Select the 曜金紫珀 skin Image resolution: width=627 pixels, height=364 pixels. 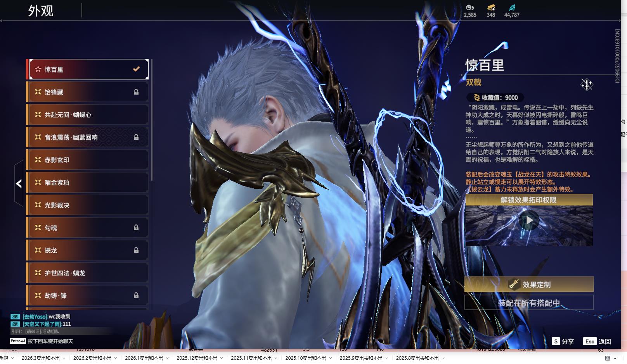coord(87,182)
